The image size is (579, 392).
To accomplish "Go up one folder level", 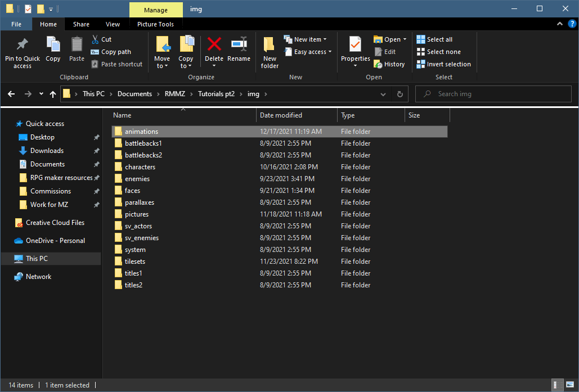I will (x=53, y=94).
